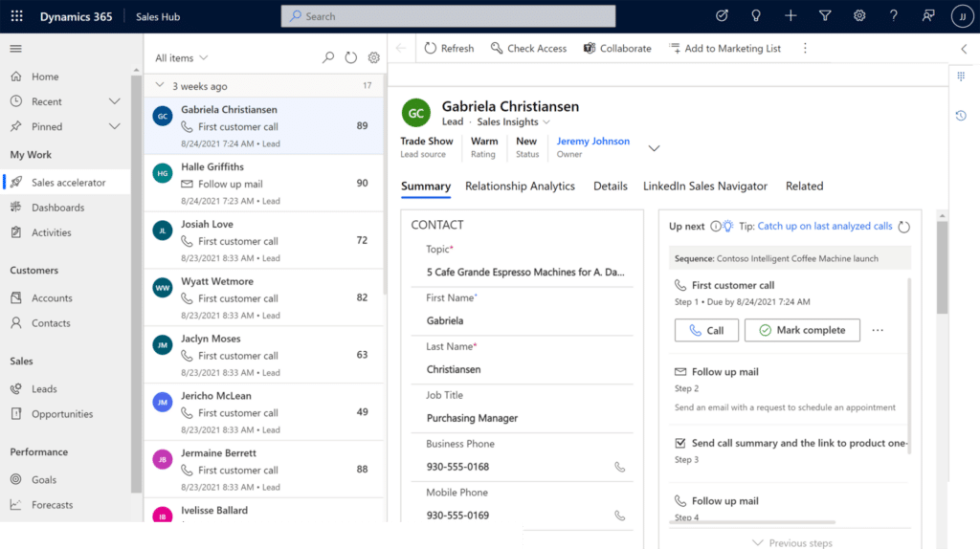Click the top bar Search box
This screenshot has height=549, width=980.
click(448, 16)
